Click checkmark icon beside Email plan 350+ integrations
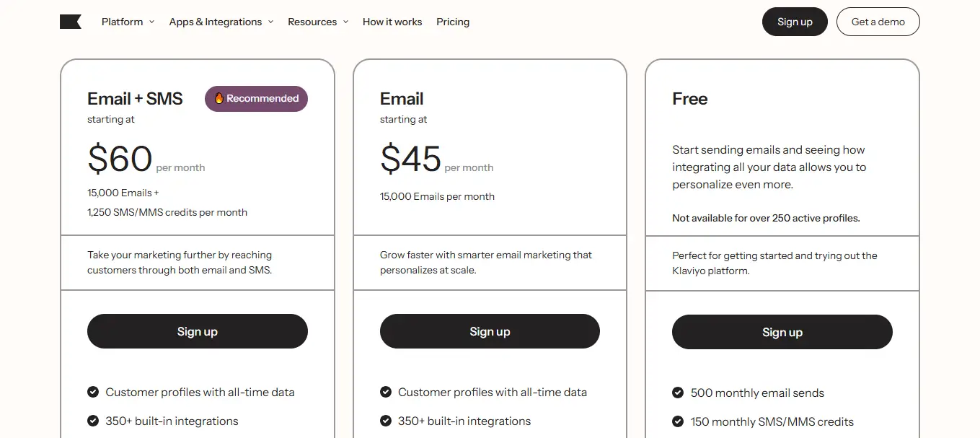Screen dimensions: 980x438 click(386, 421)
